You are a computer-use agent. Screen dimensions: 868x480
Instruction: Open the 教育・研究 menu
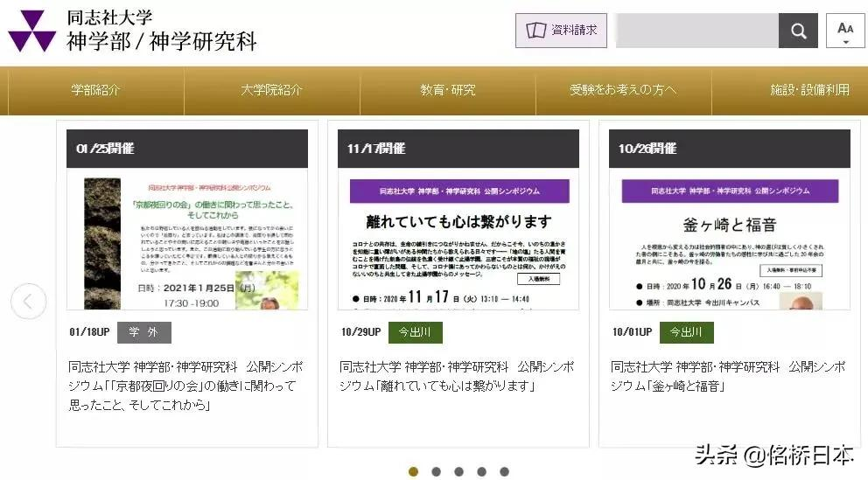(447, 90)
